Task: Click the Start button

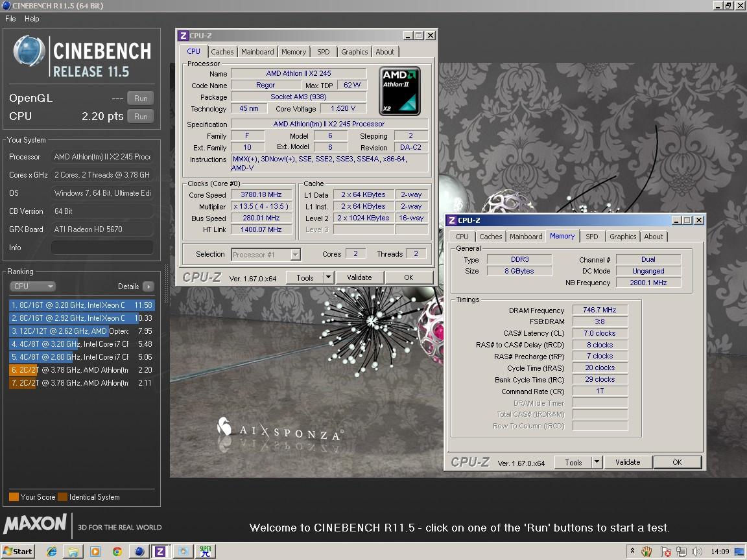Action: click(18, 552)
